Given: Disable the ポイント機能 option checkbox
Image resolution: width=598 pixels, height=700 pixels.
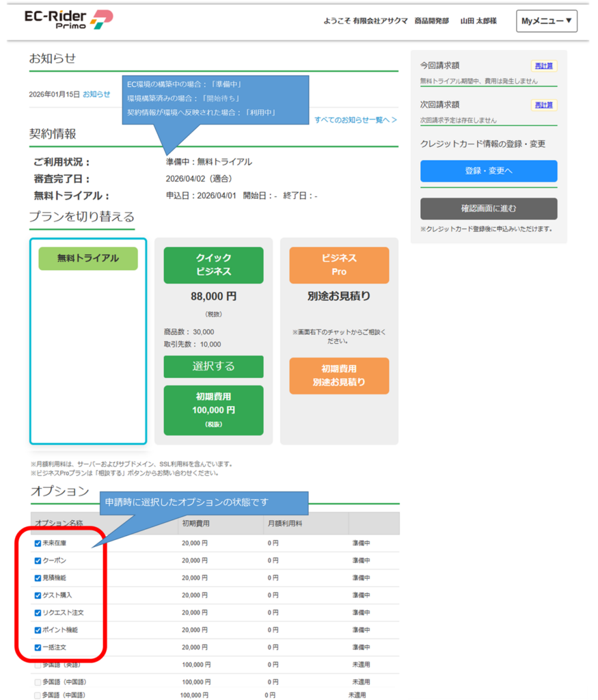Looking at the screenshot, I should [38, 630].
